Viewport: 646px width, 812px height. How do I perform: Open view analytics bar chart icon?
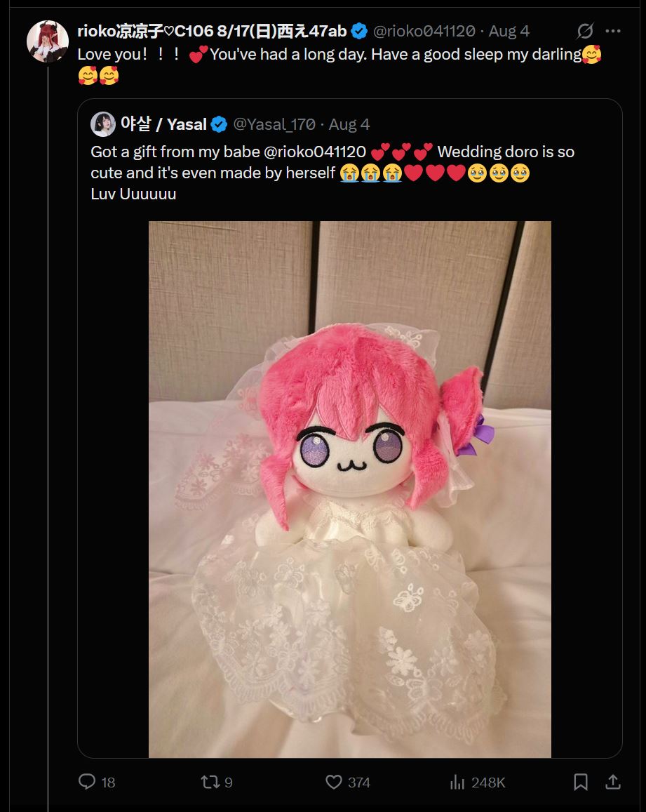[457, 782]
